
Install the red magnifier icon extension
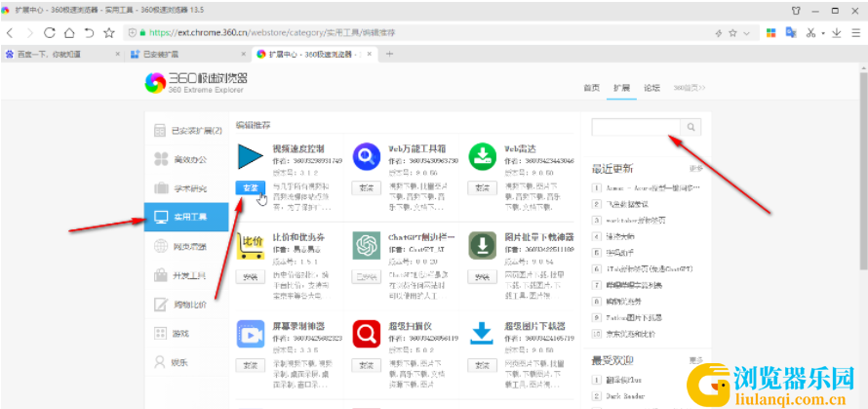pyautogui.click(x=366, y=365)
